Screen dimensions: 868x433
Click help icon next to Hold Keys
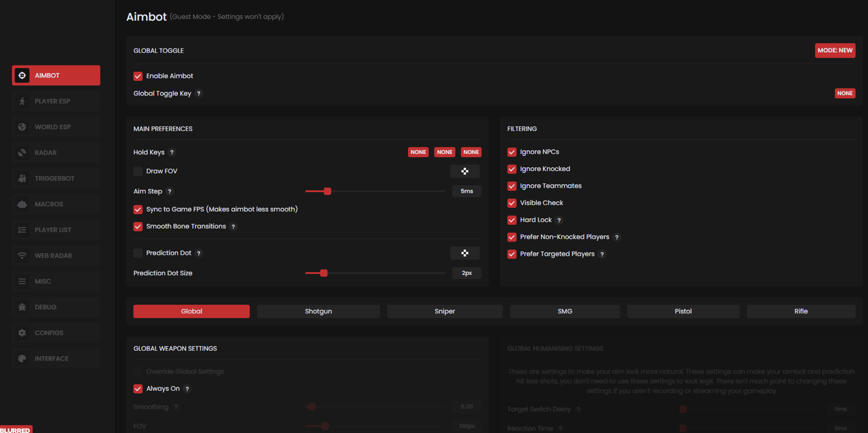172,153
